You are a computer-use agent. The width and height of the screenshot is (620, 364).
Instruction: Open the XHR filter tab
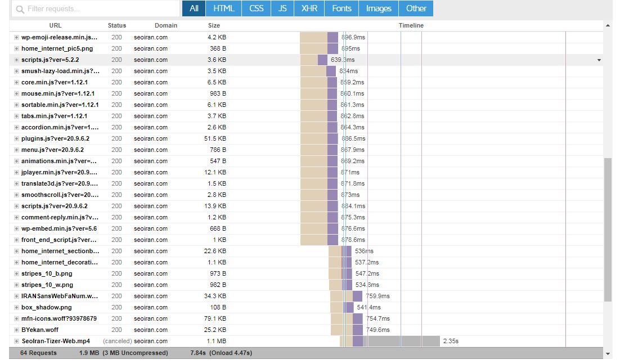[x=309, y=8]
